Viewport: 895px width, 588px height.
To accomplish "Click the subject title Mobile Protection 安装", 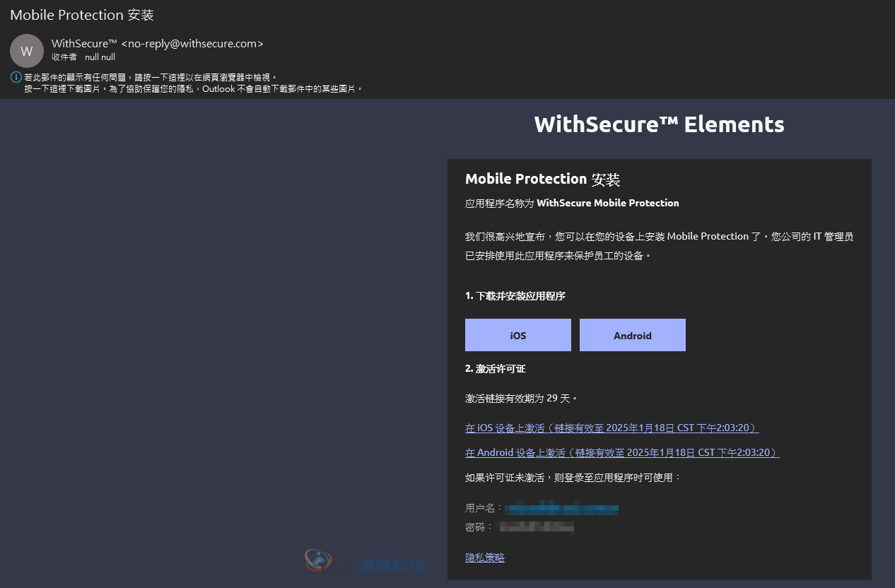I will (82, 15).
